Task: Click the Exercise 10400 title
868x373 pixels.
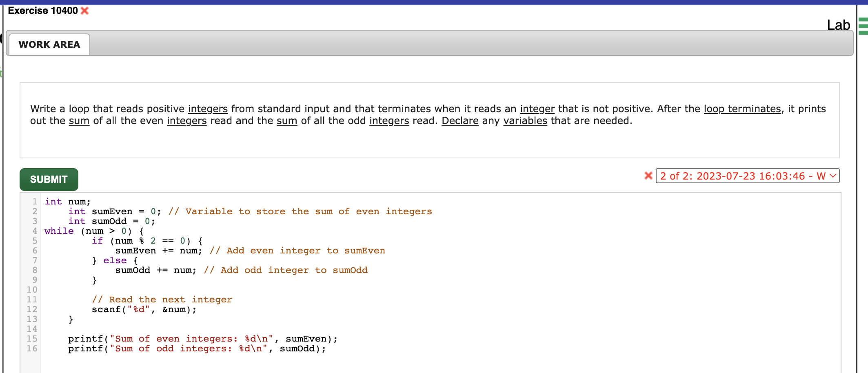Action: pyautogui.click(x=42, y=11)
